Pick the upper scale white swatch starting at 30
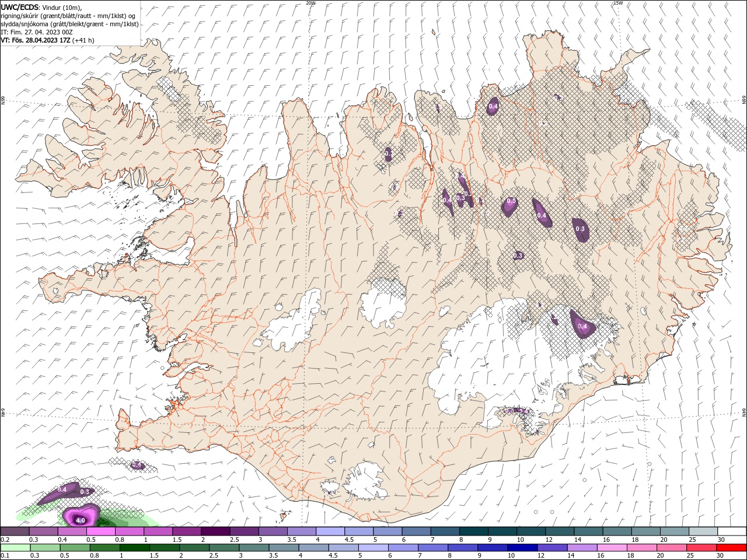The height and width of the screenshot is (560, 747). coord(731,531)
